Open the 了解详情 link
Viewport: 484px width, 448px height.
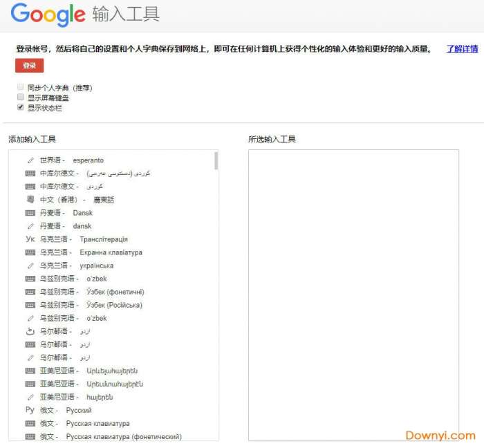462,49
